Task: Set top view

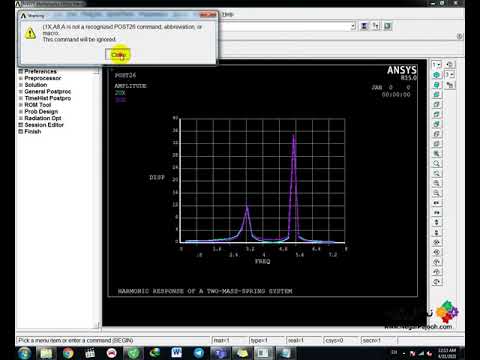Action: (437, 114)
